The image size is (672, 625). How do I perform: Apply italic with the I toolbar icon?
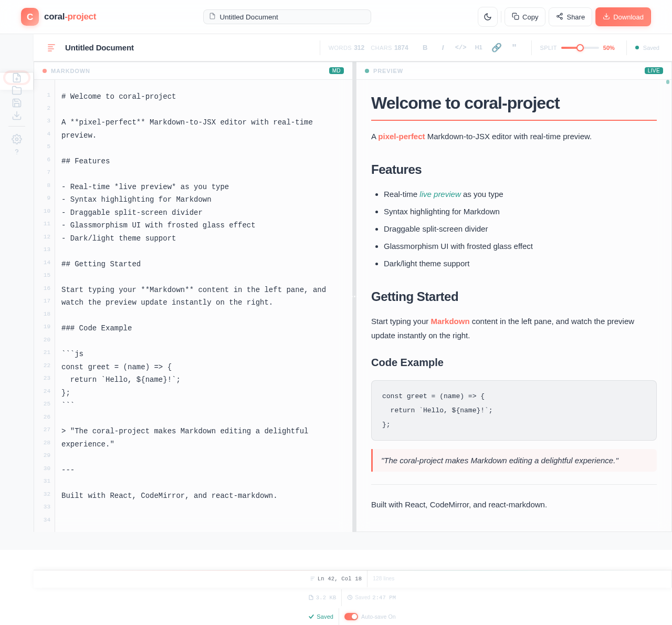click(443, 48)
